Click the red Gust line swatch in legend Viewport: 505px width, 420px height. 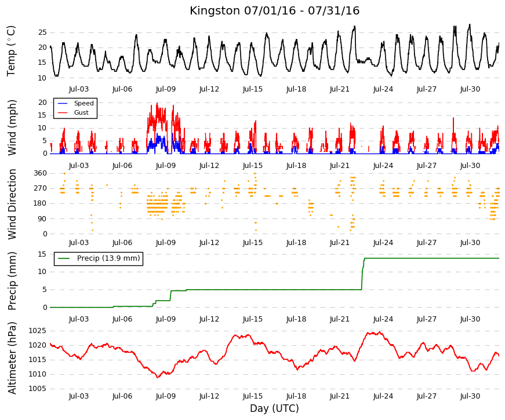point(63,112)
